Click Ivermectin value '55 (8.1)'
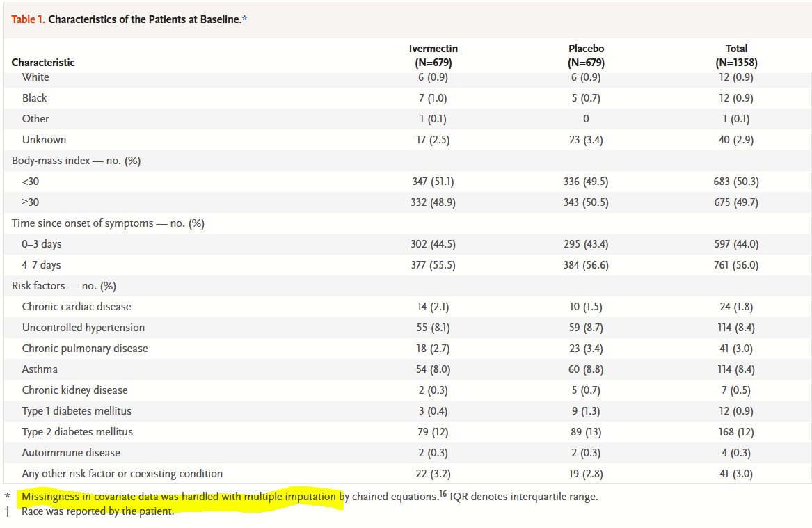The height and width of the screenshot is (528, 812). (433, 328)
